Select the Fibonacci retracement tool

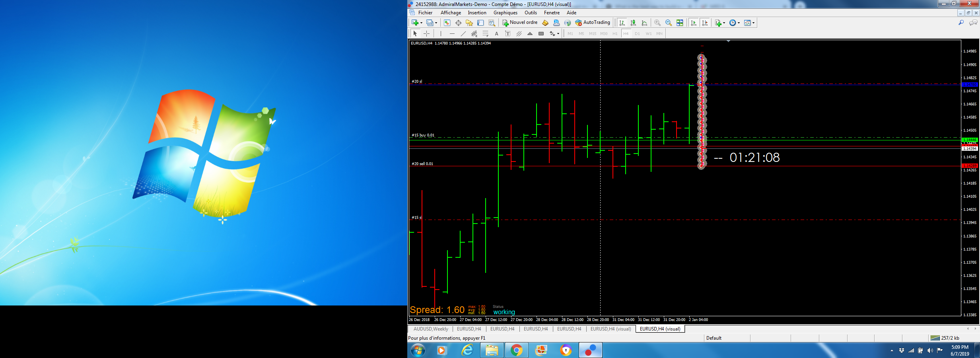point(485,33)
